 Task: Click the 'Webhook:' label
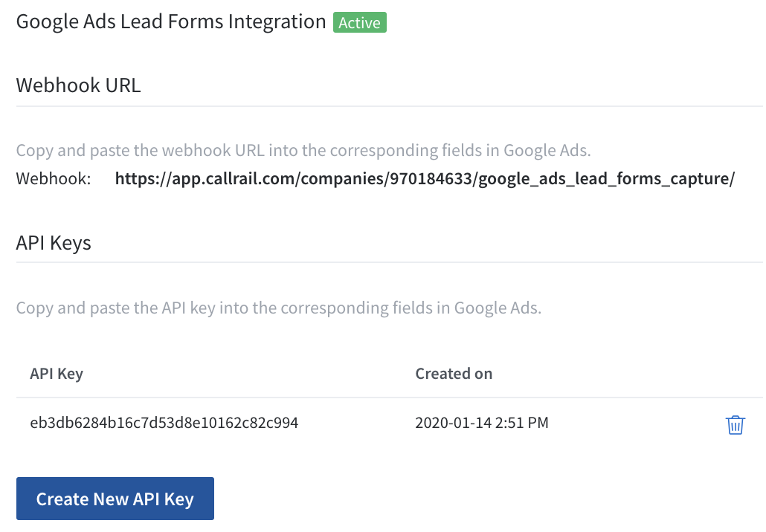54,178
